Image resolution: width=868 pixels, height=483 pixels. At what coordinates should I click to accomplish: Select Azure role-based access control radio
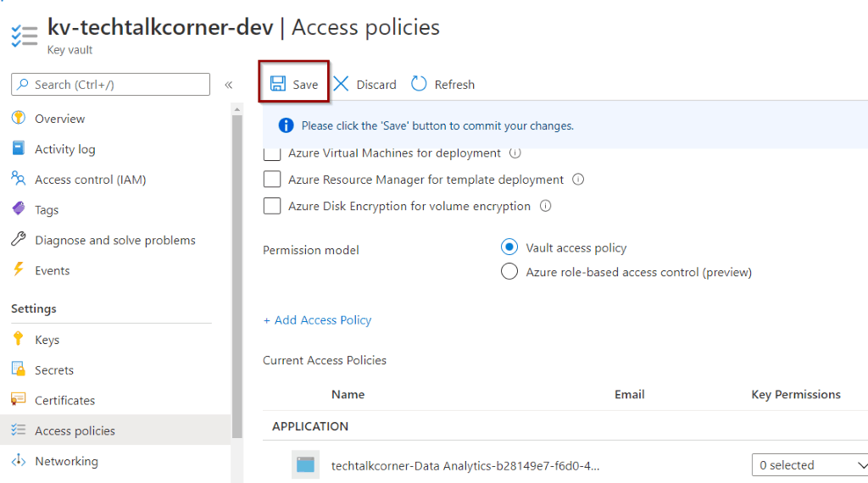509,272
